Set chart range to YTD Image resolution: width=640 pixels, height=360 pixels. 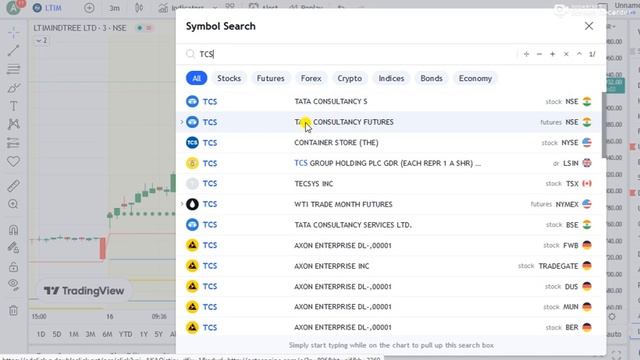125,334
